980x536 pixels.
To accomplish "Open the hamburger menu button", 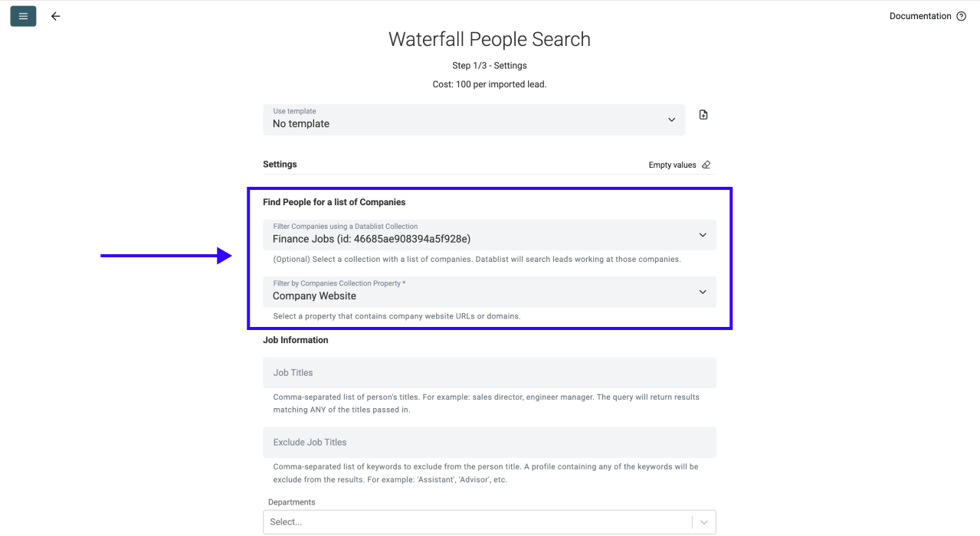I will 23,16.
